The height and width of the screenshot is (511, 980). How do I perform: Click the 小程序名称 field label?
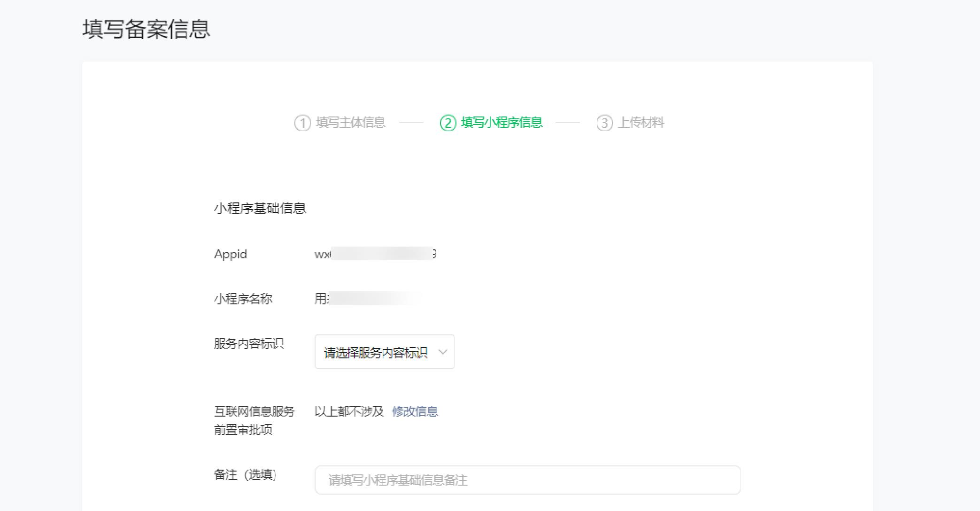243,299
